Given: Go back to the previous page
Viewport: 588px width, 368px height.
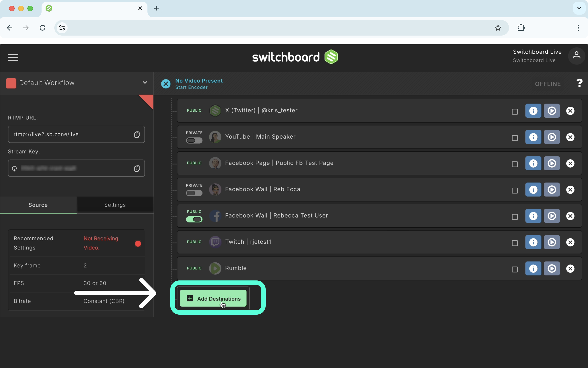Looking at the screenshot, I should point(10,28).
